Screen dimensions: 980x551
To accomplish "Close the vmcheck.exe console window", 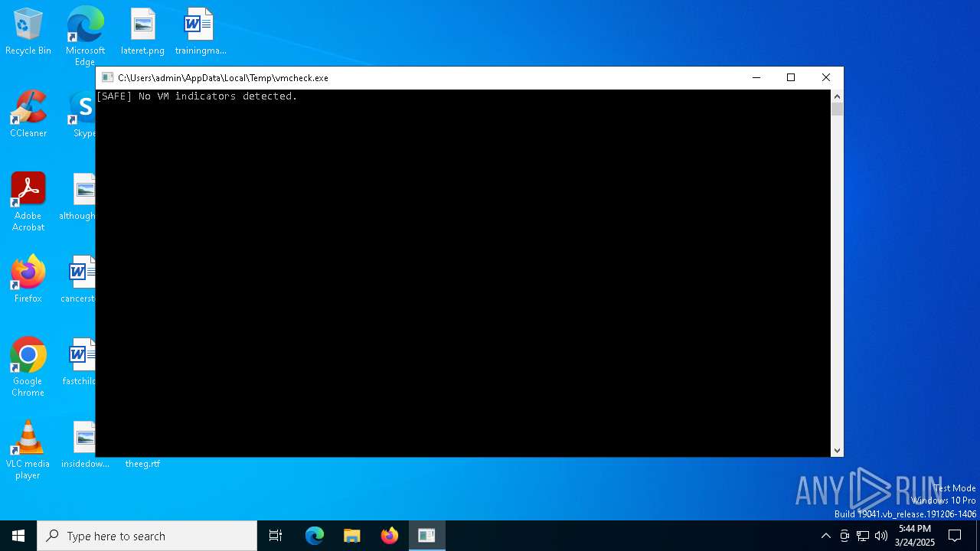I will point(826,77).
